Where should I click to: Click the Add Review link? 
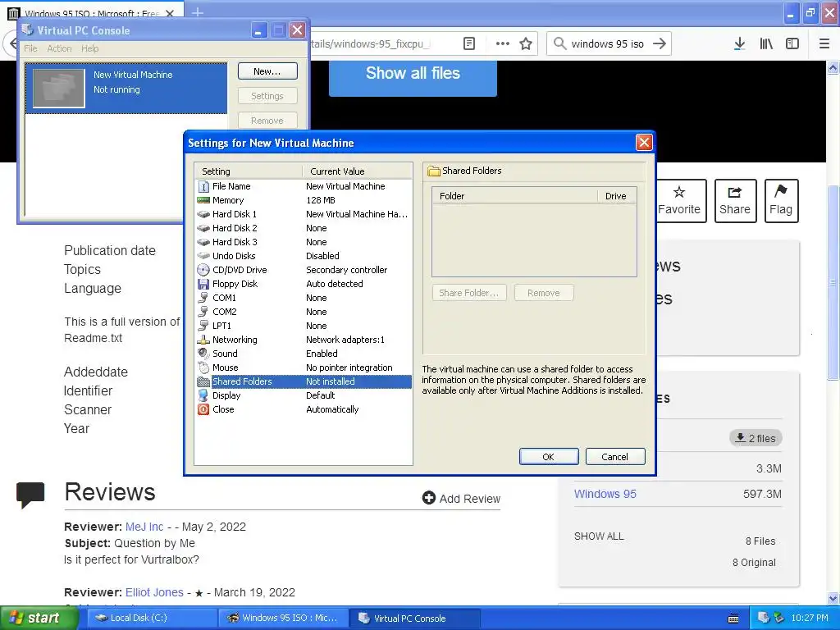461,498
